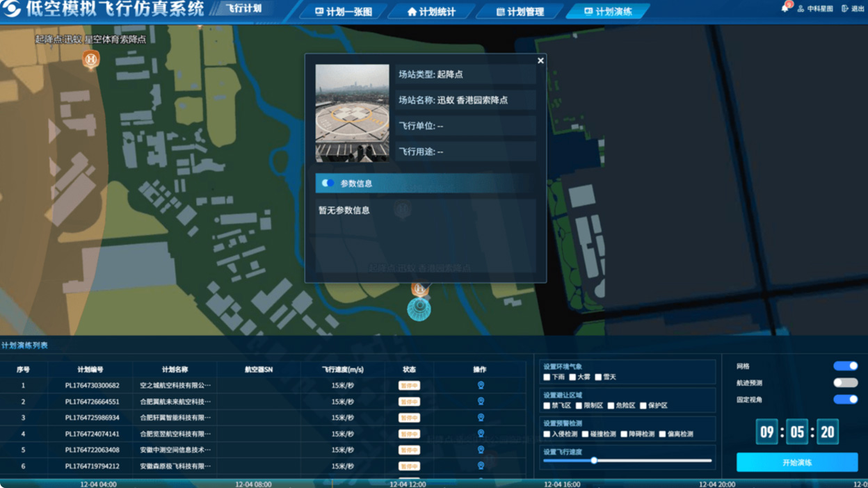Screen dimensions: 868x488
Task: Click the cyan drone marker on map
Action: (419, 309)
